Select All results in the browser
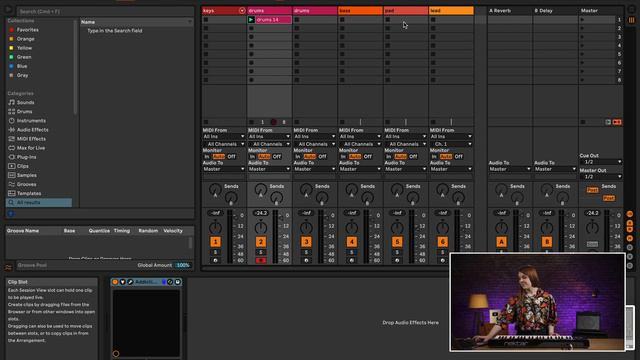This screenshot has width=640, height=360. click(39, 202)
